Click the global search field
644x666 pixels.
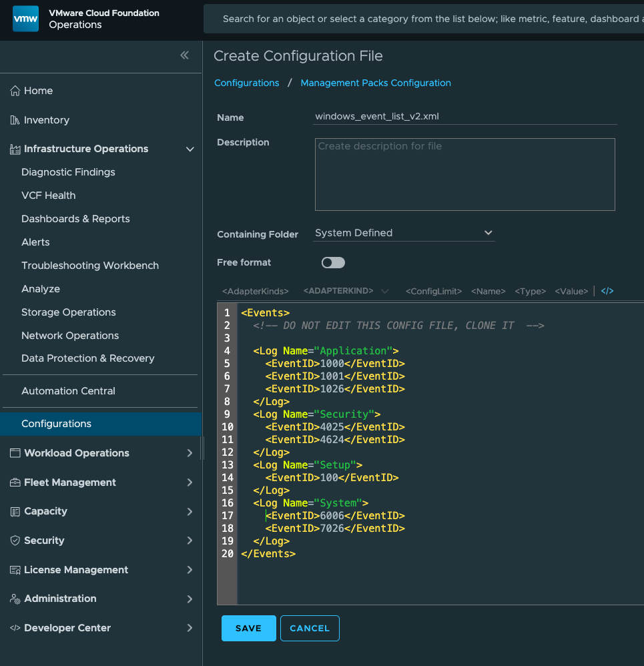coord(424,19)
